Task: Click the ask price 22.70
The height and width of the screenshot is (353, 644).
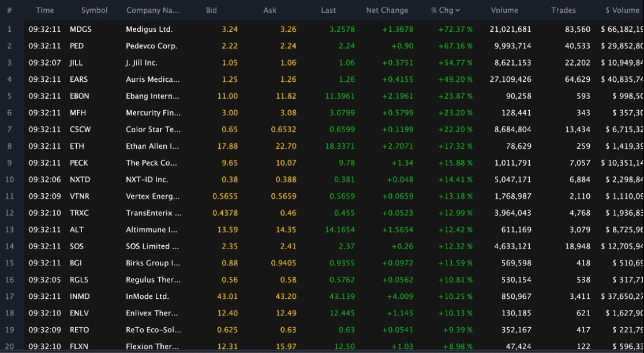Action: (x=286, y=146)
